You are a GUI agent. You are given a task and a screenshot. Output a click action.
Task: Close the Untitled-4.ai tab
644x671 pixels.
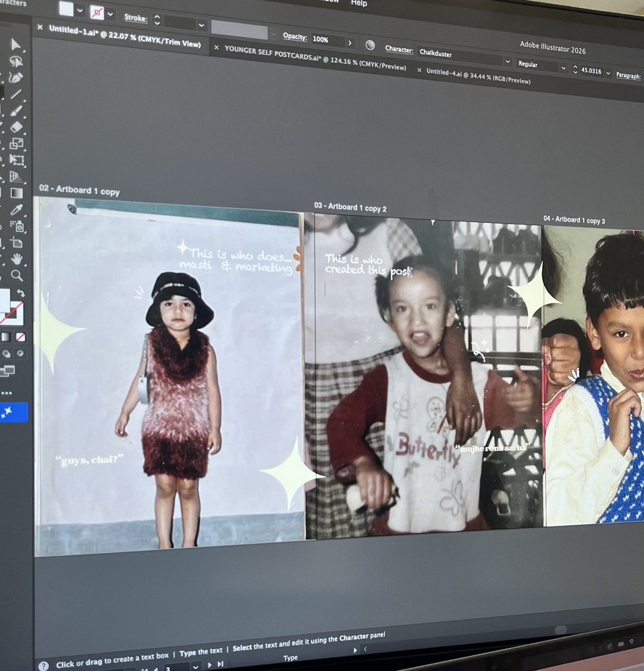pyautogui.click(x=419, y=70)
